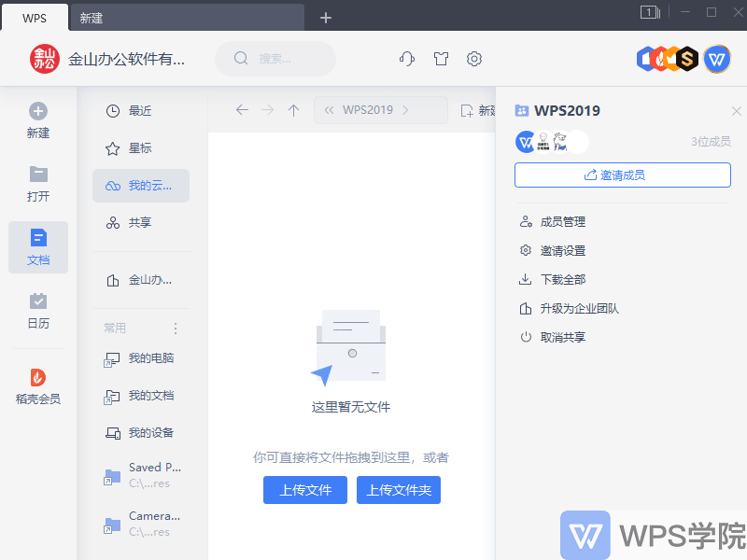Viewport: 747px width, 560px height.
Task: Click the membership badges icon group
Action: (668, 59)
